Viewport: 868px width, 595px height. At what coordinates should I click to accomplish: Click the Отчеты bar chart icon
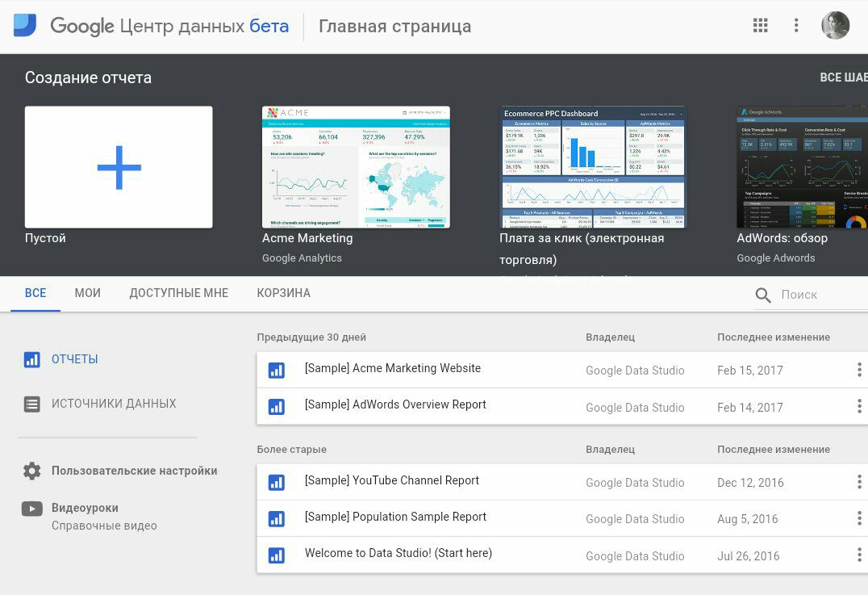point(32,359)
